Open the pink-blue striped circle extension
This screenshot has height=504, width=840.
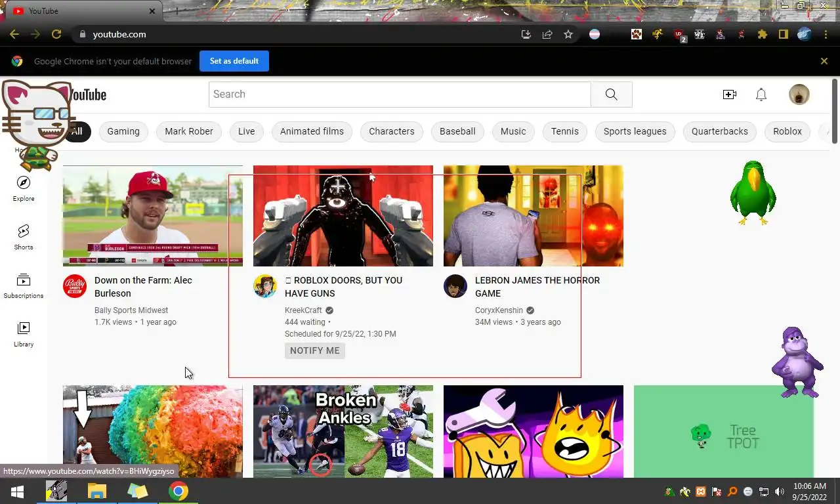[x=595, y=34]
